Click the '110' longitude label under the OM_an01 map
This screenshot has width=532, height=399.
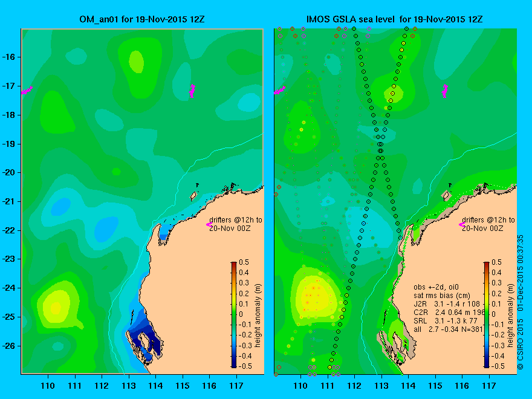point(48,386)
